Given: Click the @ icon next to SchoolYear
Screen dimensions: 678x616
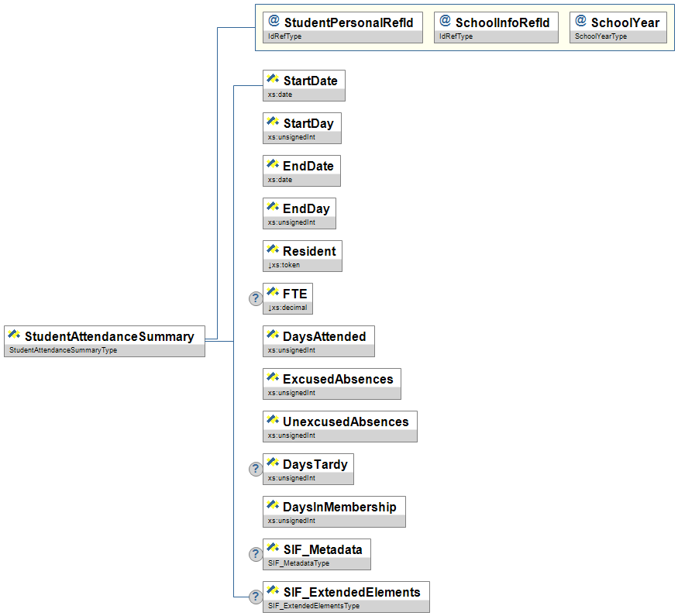Looking at the screenshot, I should [580, 22].
